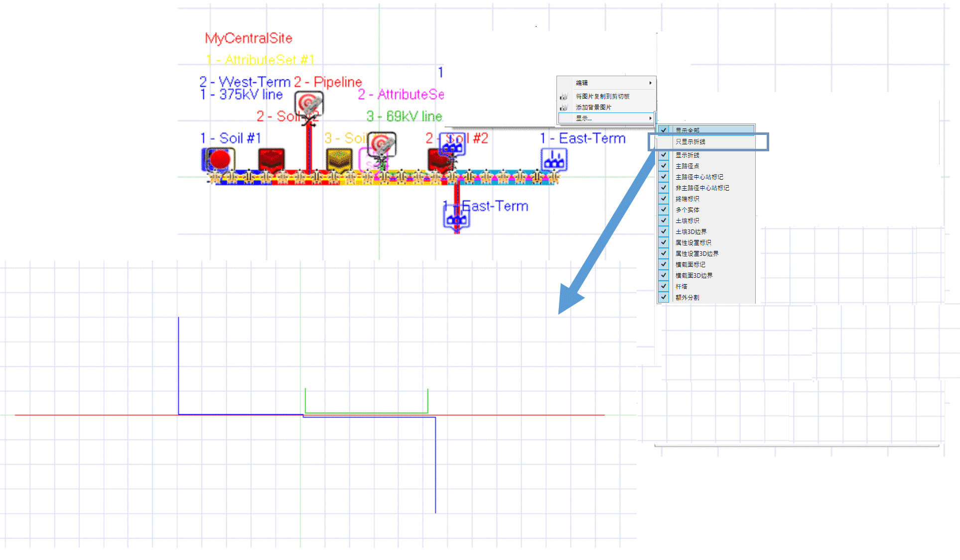Expand the 显示... submenu arrow
This screenshot has height=560, width=960.
tap(650, 118)
